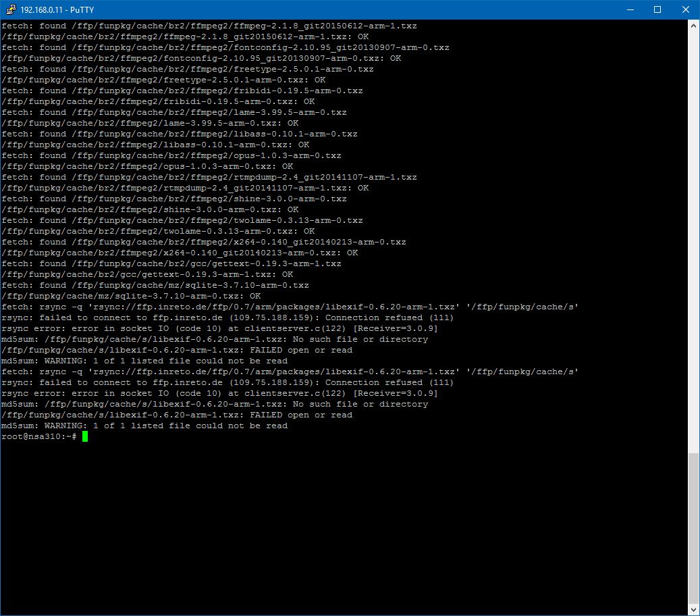Click the fribidi-0.19.5-arm-0.txz: OK line
This screenshot has height=616, width=700.
point(158,101)
